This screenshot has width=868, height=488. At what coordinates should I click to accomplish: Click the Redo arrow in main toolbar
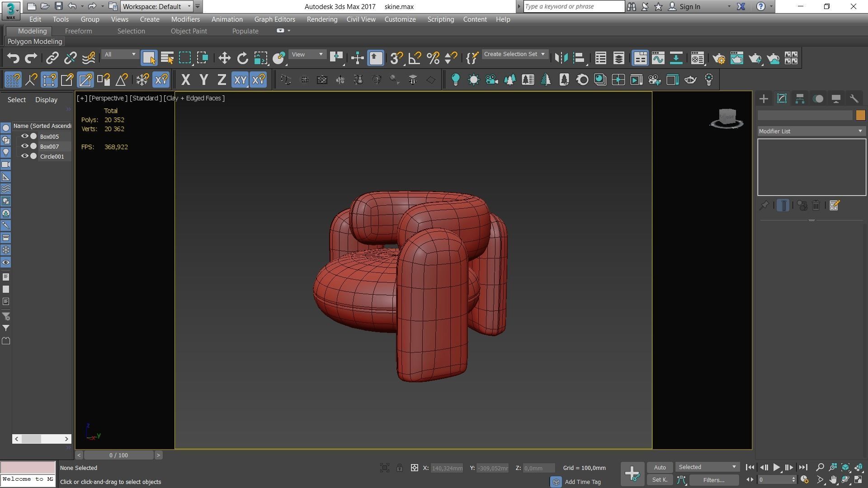click(x=31, y=58)
